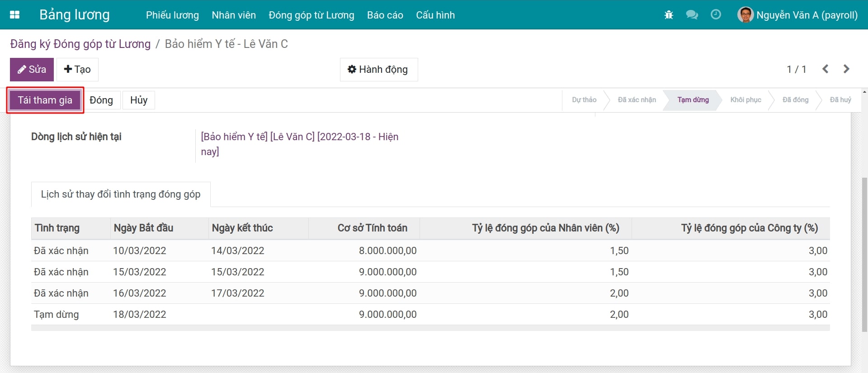Open the conversations chat icon
The width and height of the screenshot is (868, 373).
pos(692,15)
